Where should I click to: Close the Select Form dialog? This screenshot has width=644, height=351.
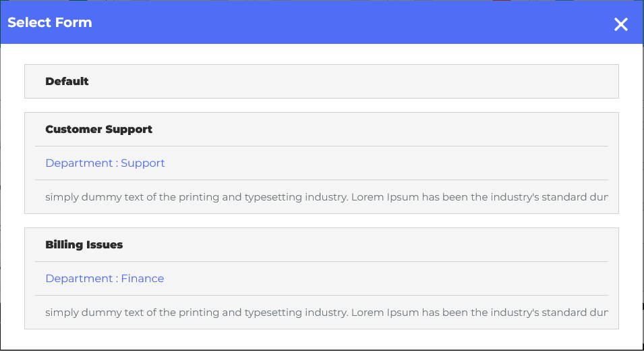tap(621, 25)
